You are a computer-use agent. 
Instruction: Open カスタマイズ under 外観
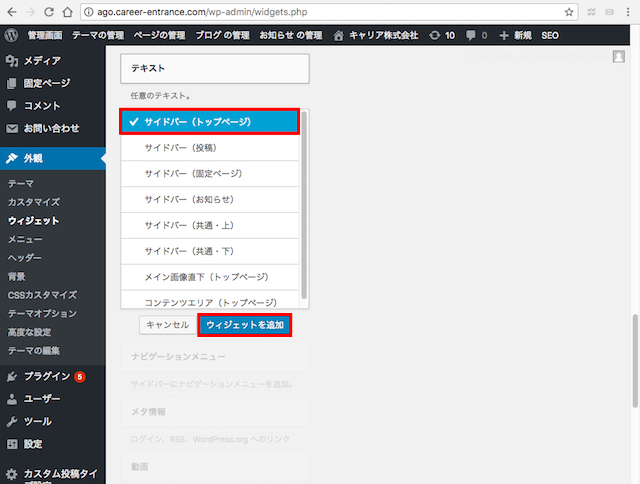(x=34, y=202)
